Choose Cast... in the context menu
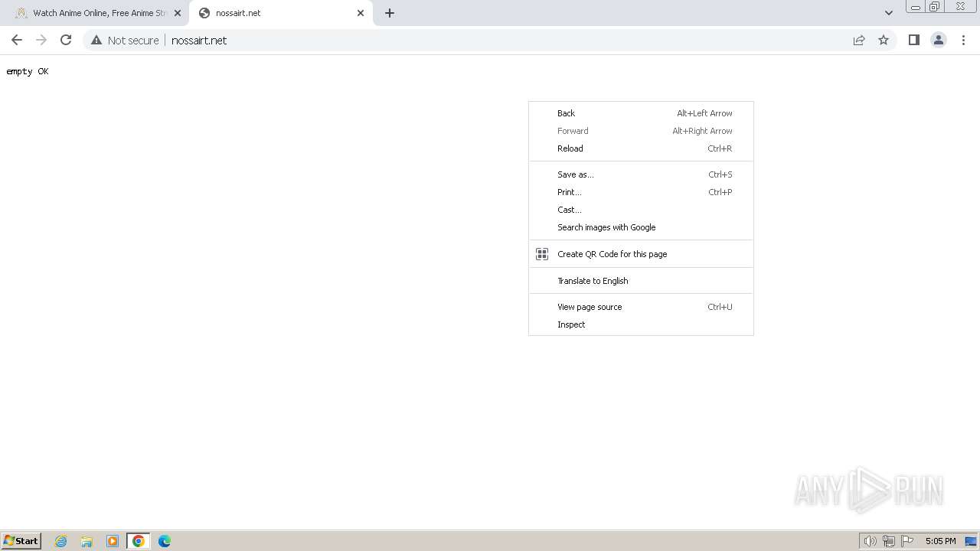The image size is (980, 551). point(641,210)
